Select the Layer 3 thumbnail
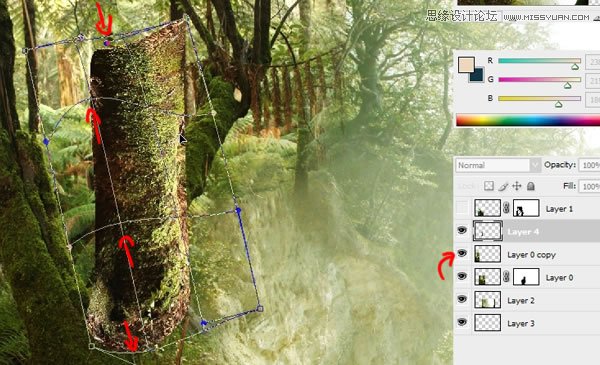600x365 pixels. coord(488,323)
